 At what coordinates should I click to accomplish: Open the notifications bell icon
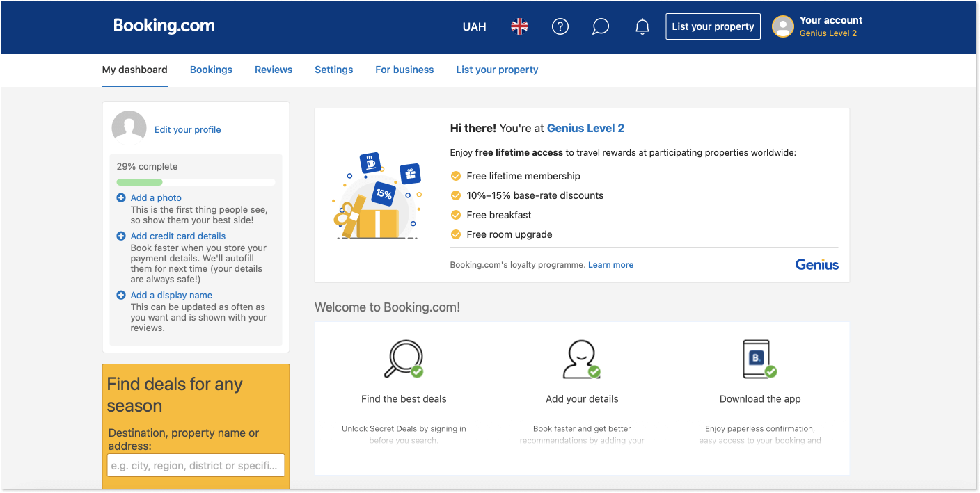tap(642, 26)
